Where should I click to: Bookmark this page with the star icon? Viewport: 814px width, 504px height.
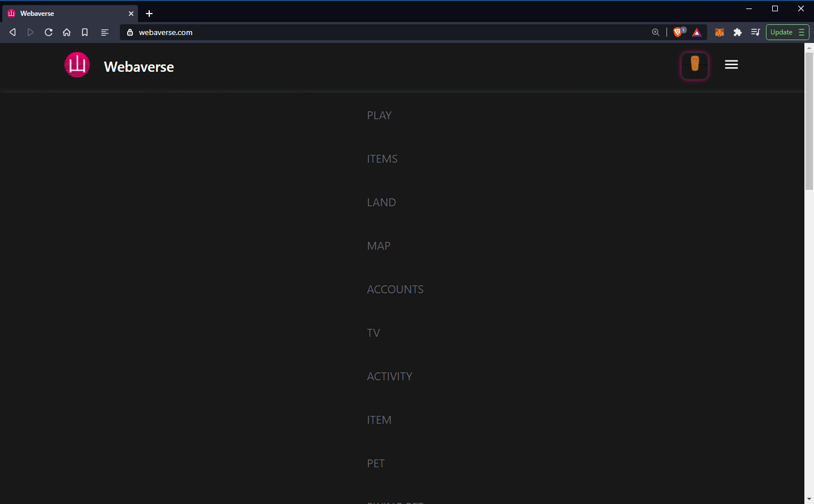(85, 32)
